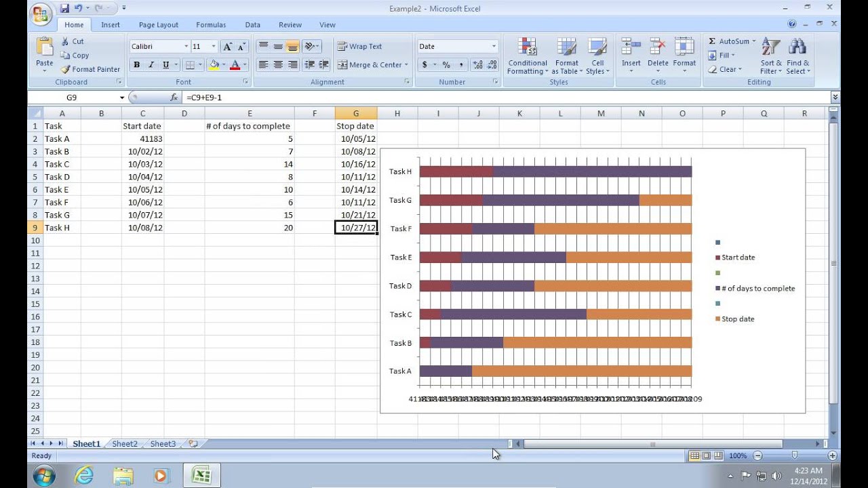Viewport: 868px width, 488px height.
Task: Toggle Italic formatting
Action: click(x=151, y=65)
